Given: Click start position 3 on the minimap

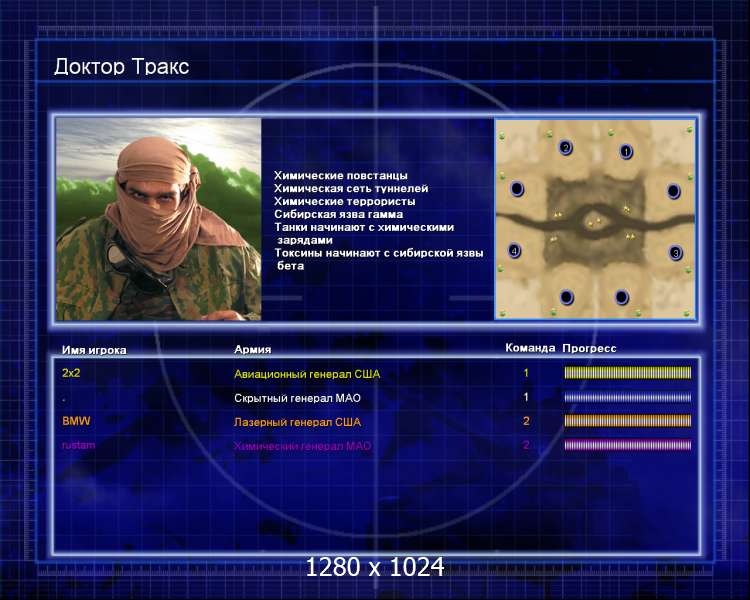Looking at the screenshot, I should (x=675, y=252).
